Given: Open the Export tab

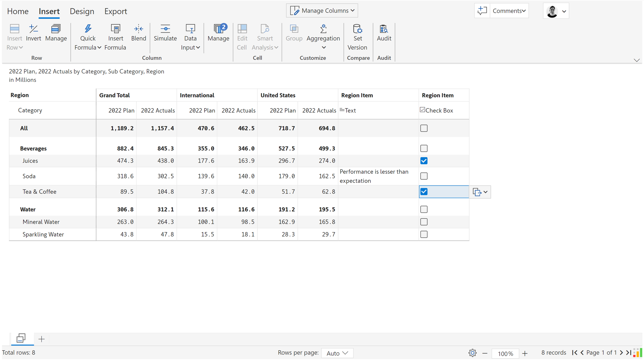Looking at the screenshot, I should pyautogui.click(x=115, y=11).
